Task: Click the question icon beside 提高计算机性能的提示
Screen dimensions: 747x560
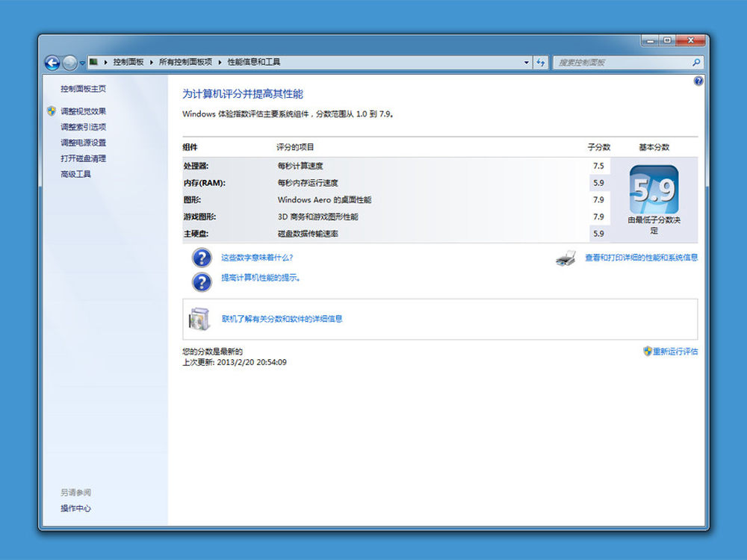Action: (x=202, y=282)
